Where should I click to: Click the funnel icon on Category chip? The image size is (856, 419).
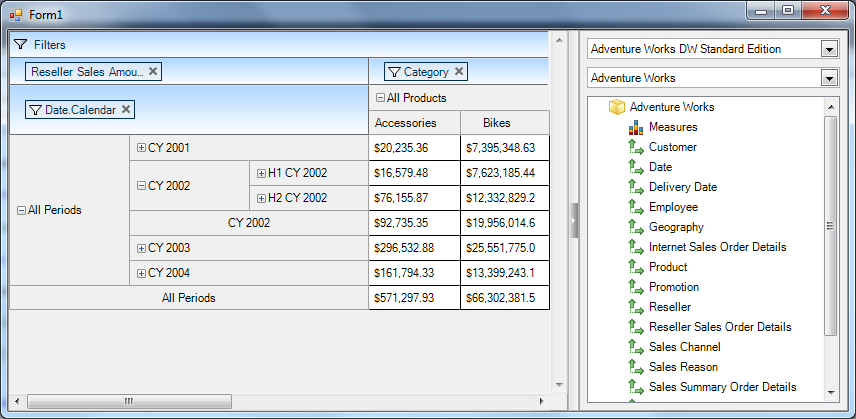coord(394,72)
